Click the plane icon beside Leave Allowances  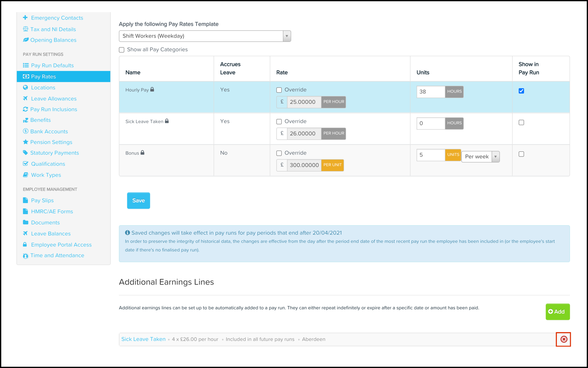(x=25, y=98)
